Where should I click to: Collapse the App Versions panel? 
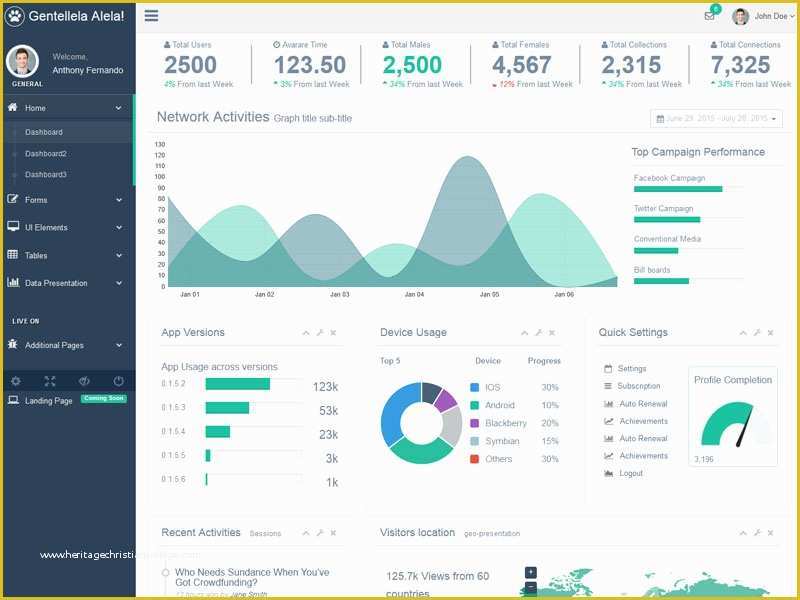coord(306,333)
